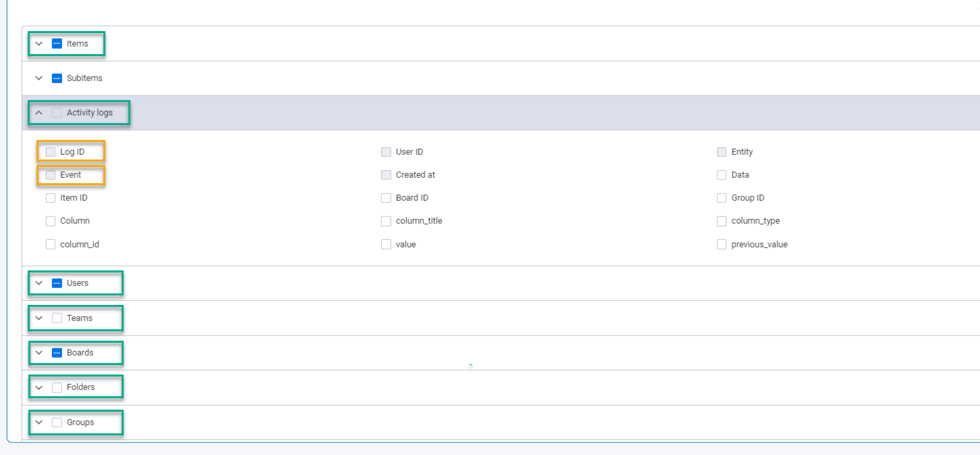Enable the Created at checkbox
This screenshot has height=455, width=980.
[385, 174]
